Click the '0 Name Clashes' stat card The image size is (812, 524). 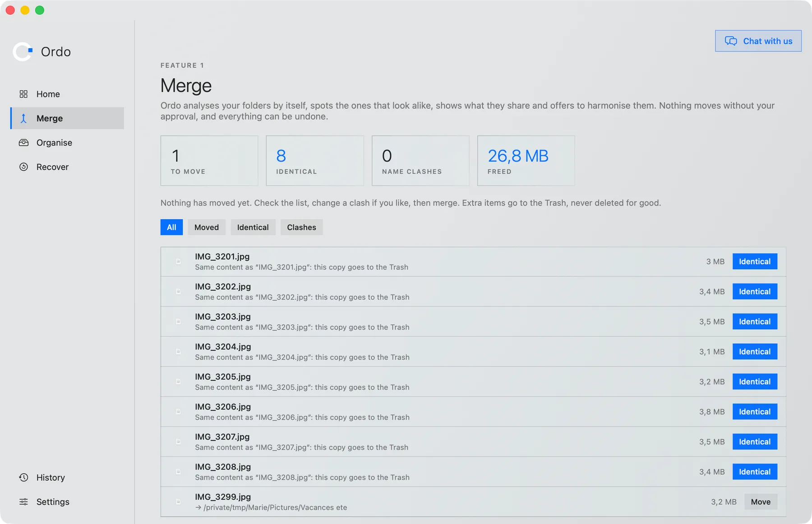click(x=420, y=161)
